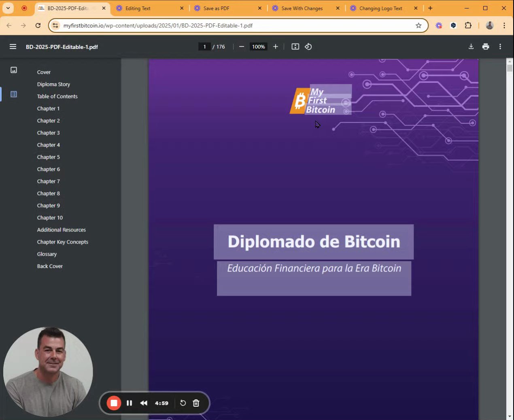Close the Changing Logo Text tab
514x420 pixels.
click(416, 8)
